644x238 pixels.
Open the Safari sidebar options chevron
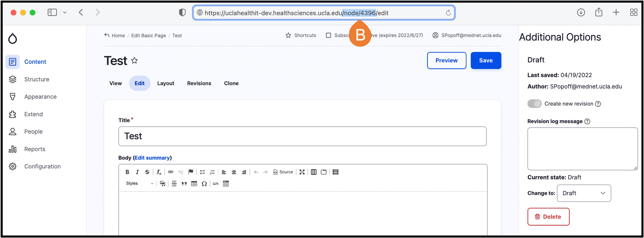(x=65, y=12)
